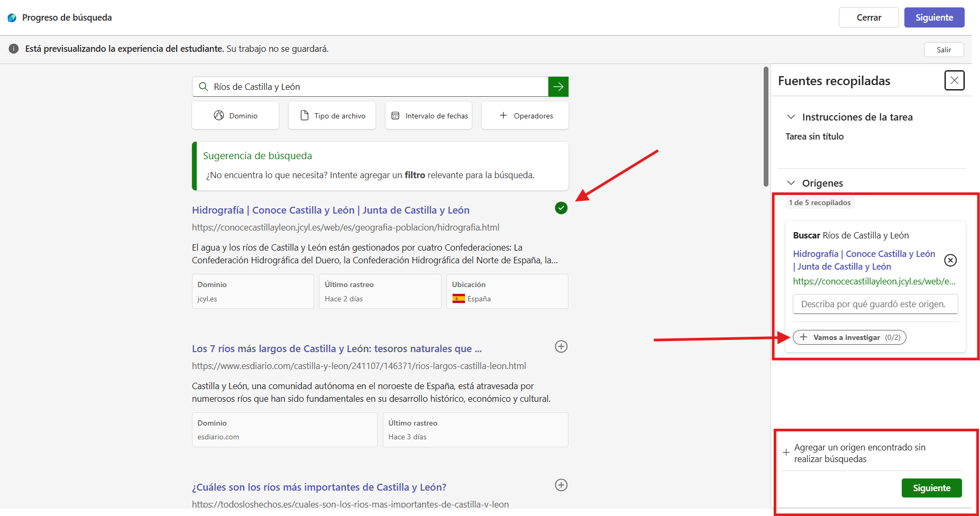Uncheck the saved Hidrografía result checkmark
980x516 pixels.
[561, 208]
